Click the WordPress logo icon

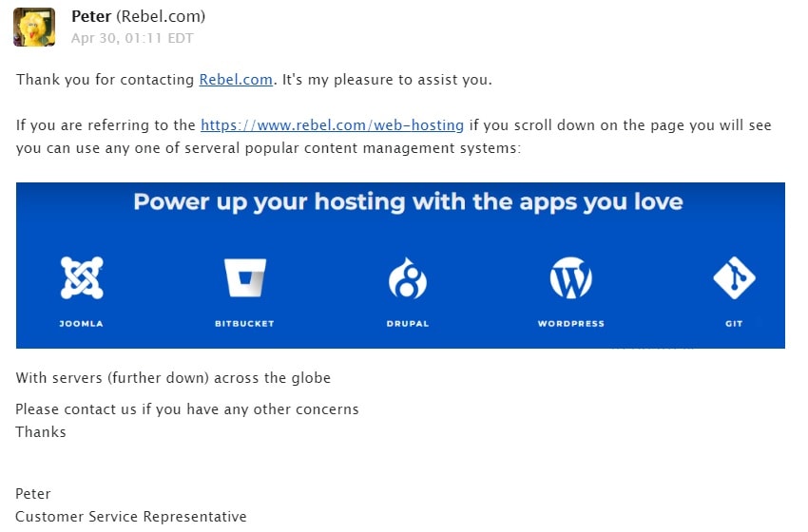(571, 277)
